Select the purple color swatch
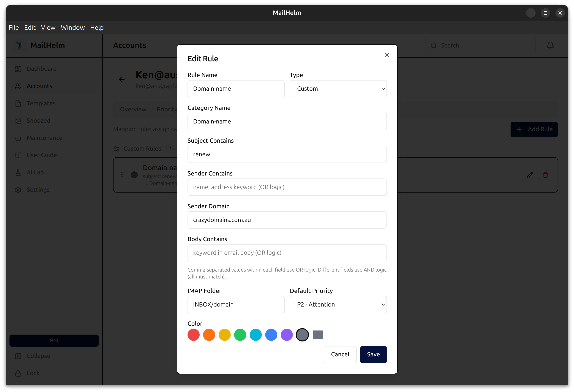This screenshot has width=574, height=392. [x=287, y=335]
